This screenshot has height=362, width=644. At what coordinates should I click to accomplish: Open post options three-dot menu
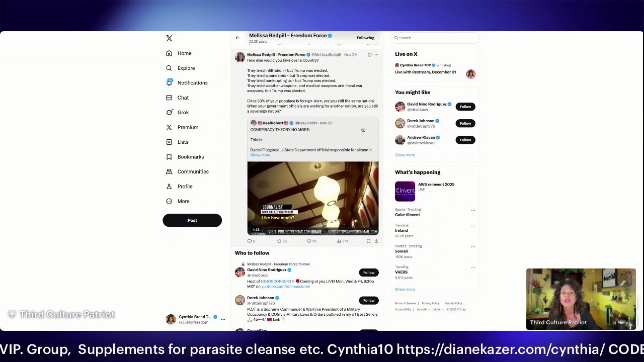pos(376,55)
